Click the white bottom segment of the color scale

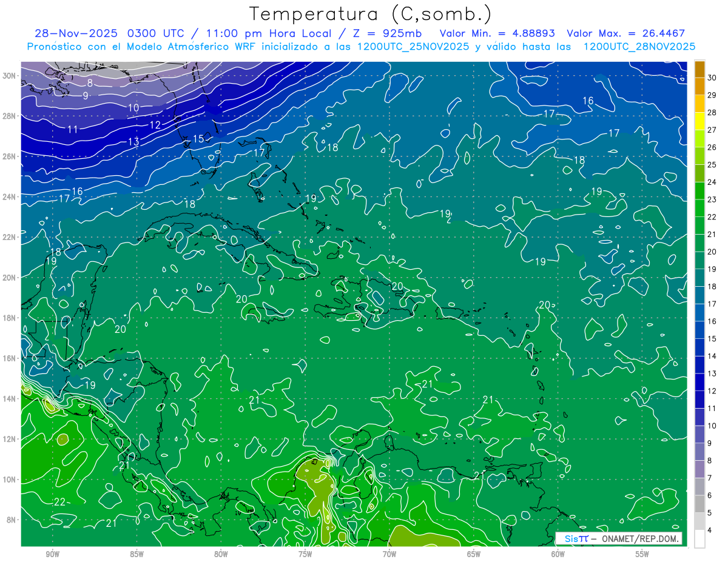(x=699, y=539)
